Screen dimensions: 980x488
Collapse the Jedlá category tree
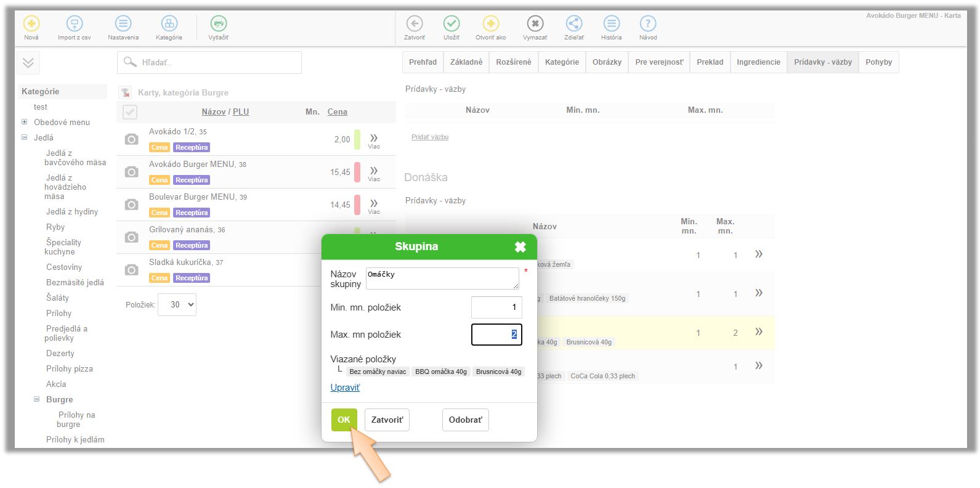click(x=25, y=137)
